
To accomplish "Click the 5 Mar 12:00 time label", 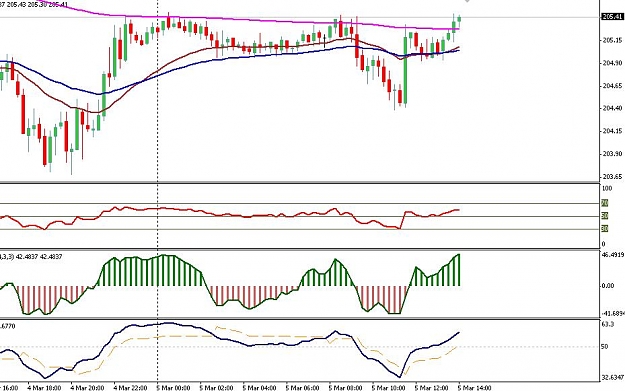I will coord(432,388).
